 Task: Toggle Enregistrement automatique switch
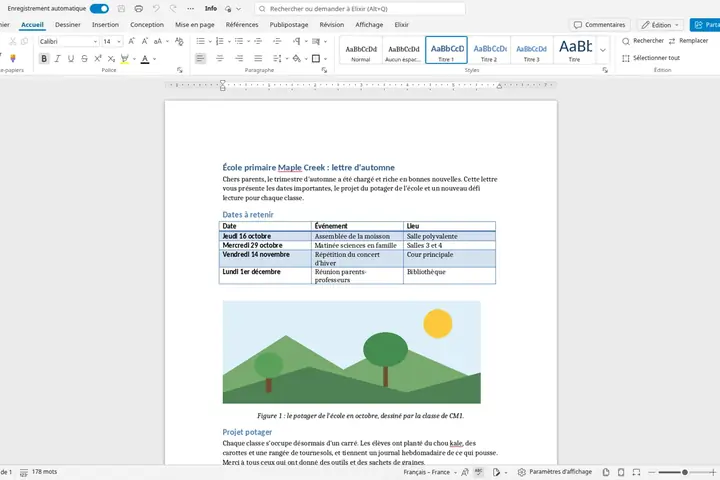coord(99,9)
